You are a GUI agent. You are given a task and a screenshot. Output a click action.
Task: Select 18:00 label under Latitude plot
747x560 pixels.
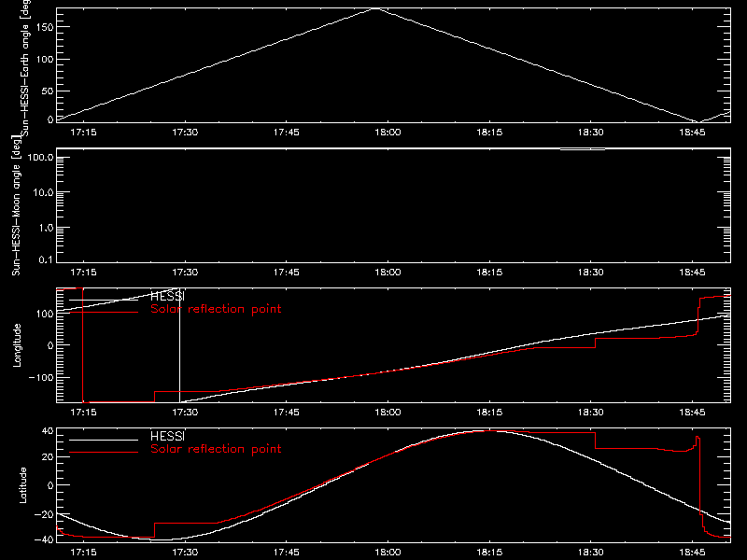[x=388, y=553]
